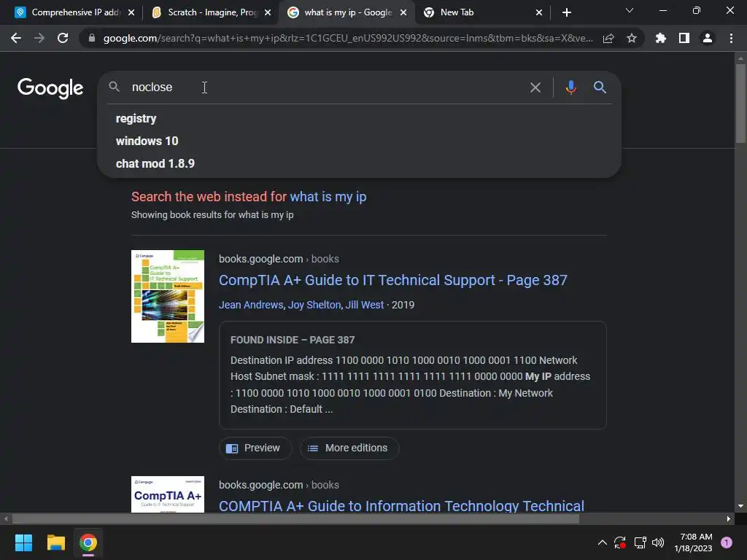The width and height of the screenshot is (747, 560).
Task: Open author Joy Shelton link
Action: coord(314,305)
